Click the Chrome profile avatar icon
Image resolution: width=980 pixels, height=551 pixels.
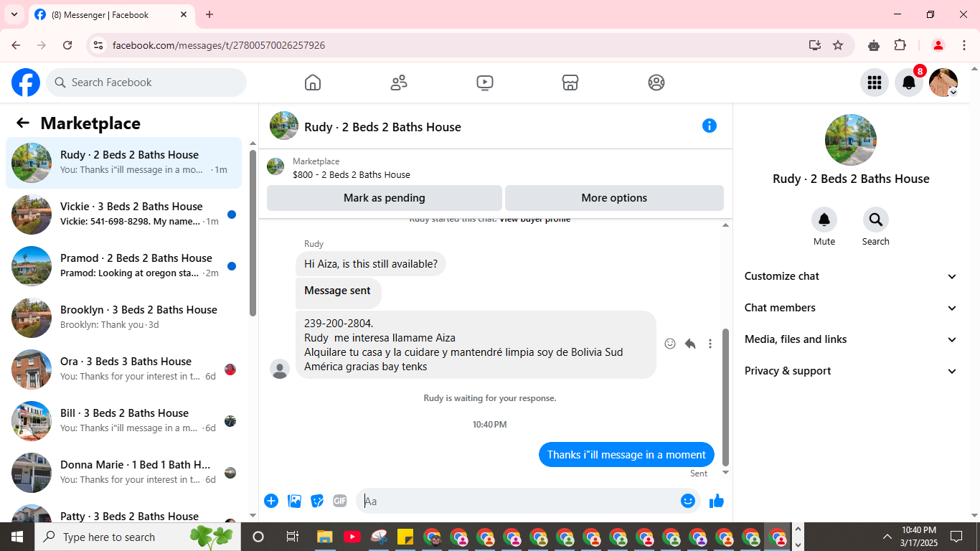pyautogui.click(x=938, y=45)
